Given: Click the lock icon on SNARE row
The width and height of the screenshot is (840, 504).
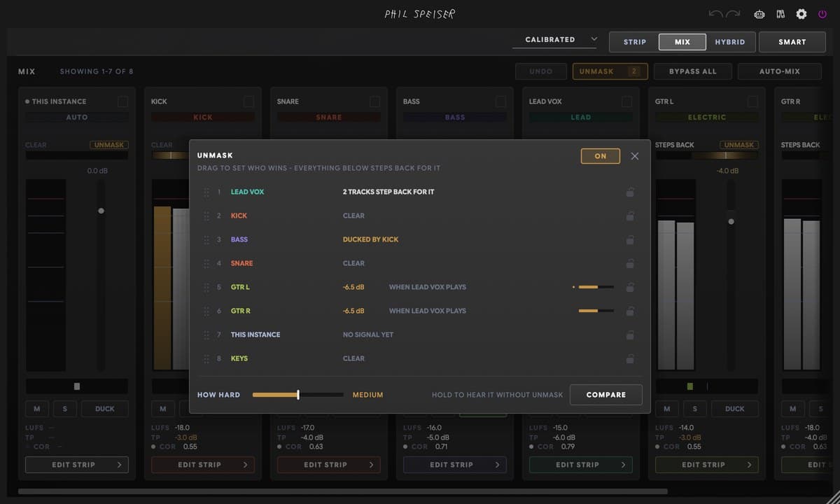Looking at the screenshot, I should [630, 263].
